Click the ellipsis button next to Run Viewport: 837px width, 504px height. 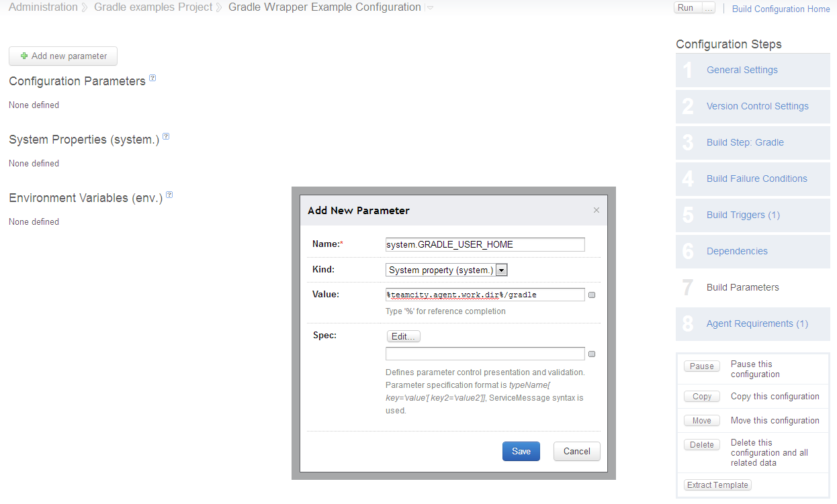point(708,8)
